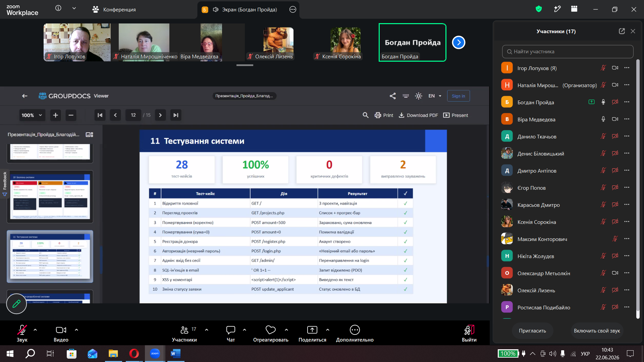Close the Участники panel
This screenshot has height=362, width=644.
(x=633, y=31)
